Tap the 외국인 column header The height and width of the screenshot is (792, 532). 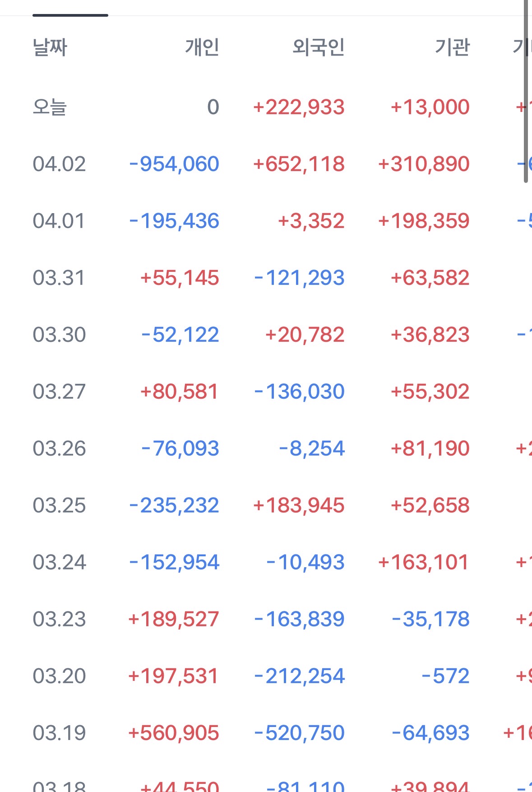coord(318,47)
